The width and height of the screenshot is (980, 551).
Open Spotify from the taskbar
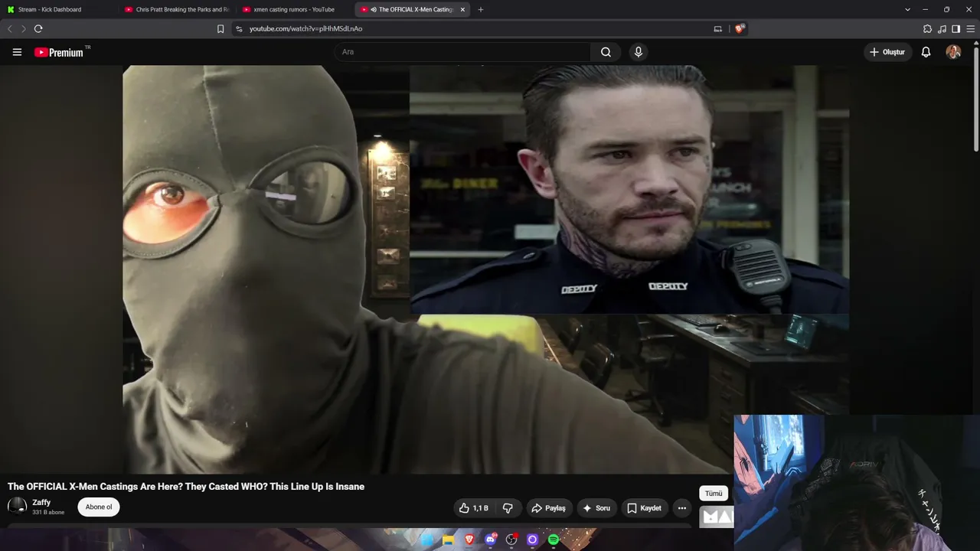click(x=554, y=540)
